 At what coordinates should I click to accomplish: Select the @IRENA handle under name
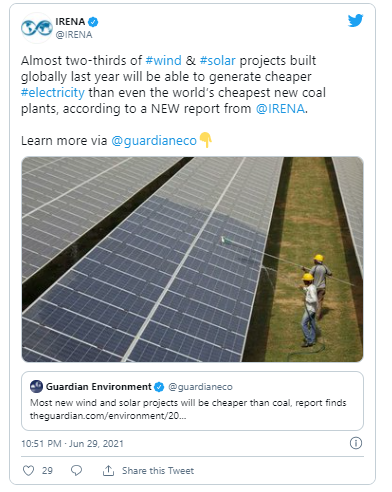point(74,35)
